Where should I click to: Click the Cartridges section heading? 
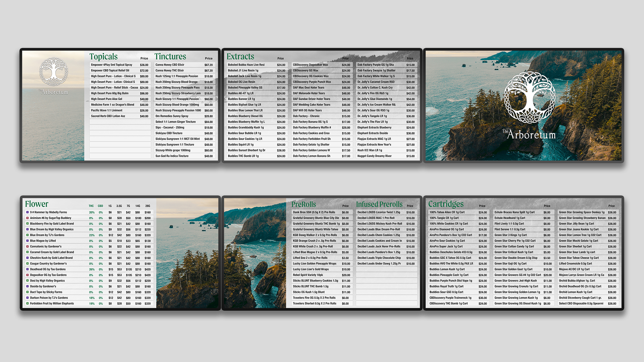point(446,204)
